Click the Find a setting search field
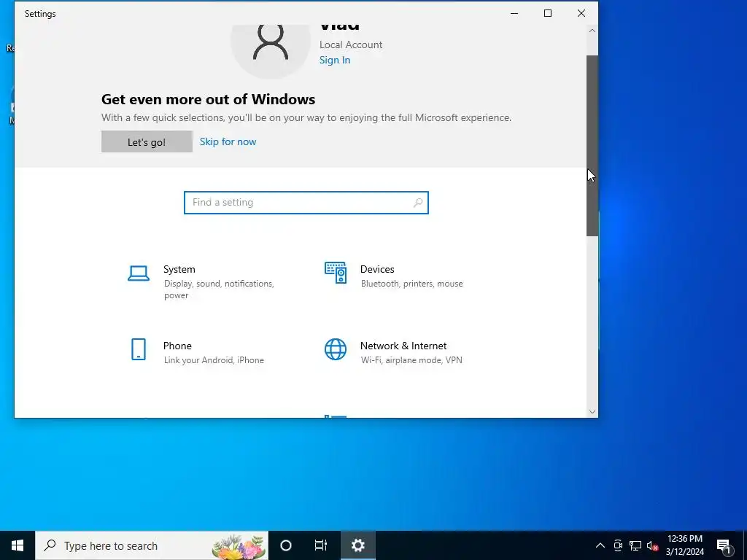Screen dimensions: 747x560 [x=306, y=203]
